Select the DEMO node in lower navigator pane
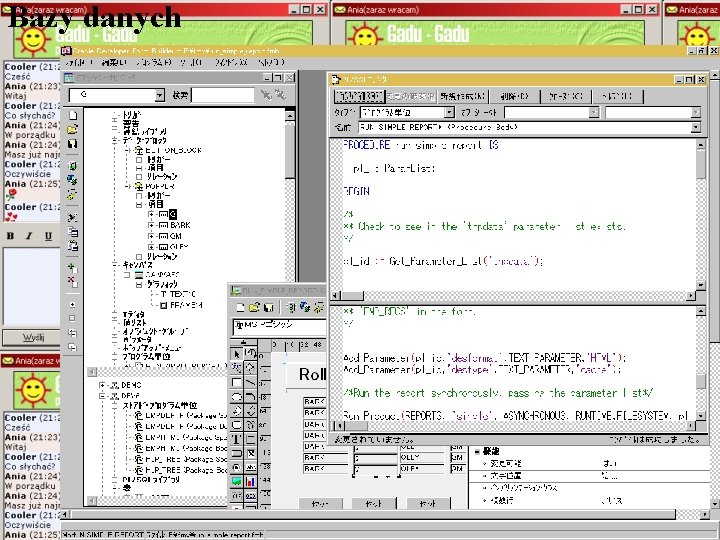The image size is (720, 540). tap(131, 385)
